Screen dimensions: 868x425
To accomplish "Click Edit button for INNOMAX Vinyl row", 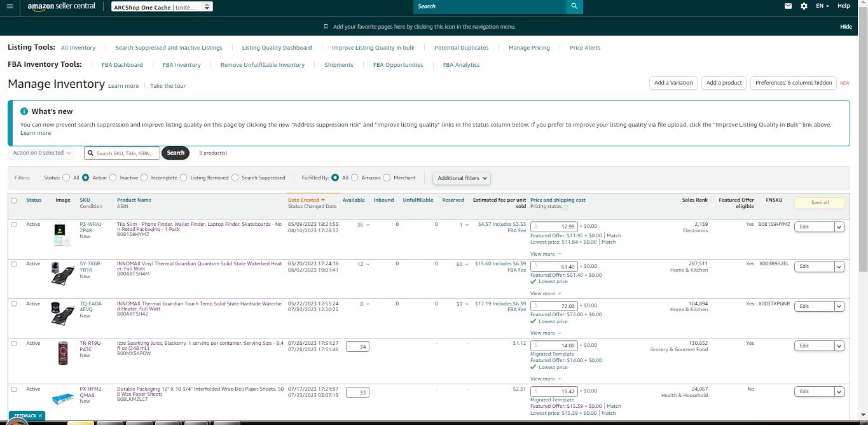I will click(x=814, y=267).
